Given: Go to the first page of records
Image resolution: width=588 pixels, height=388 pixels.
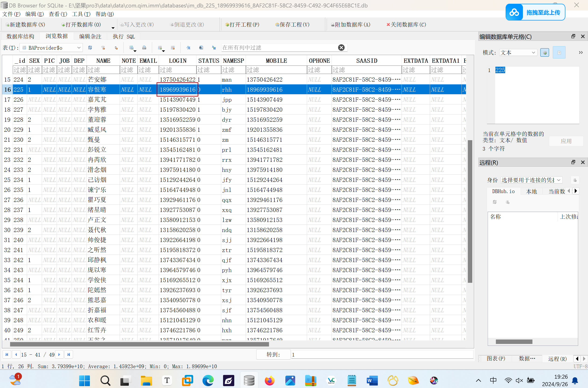Looking at the screenshot, I should (7, 354).
